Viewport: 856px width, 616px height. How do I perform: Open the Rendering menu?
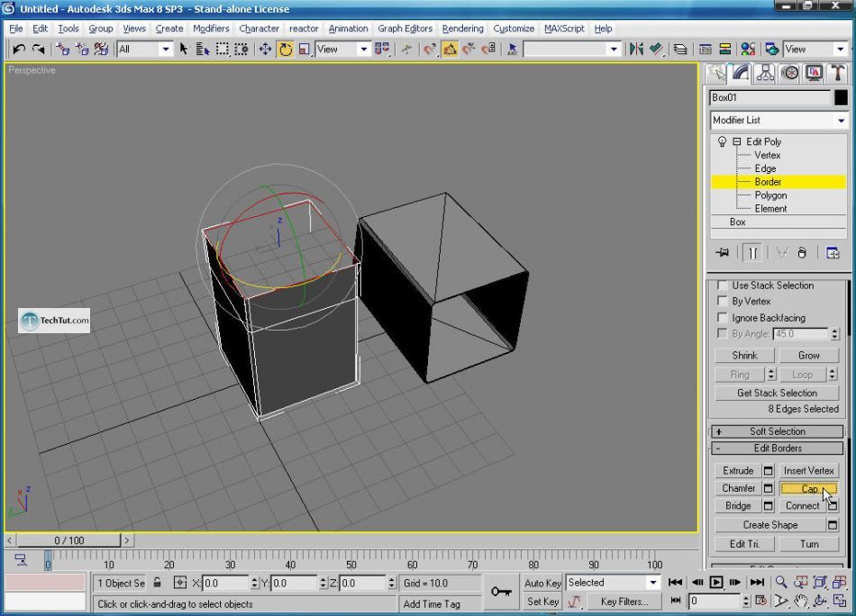462,29
